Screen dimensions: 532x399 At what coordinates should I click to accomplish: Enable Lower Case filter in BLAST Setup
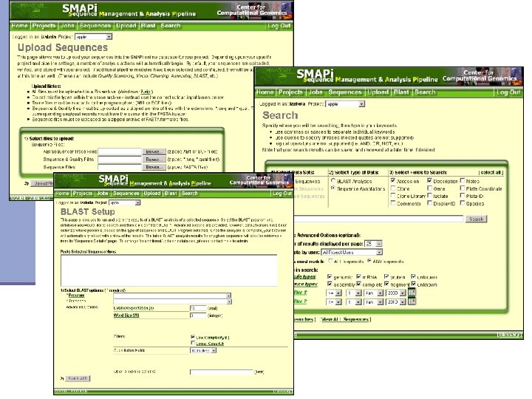[x=193, y=343]
